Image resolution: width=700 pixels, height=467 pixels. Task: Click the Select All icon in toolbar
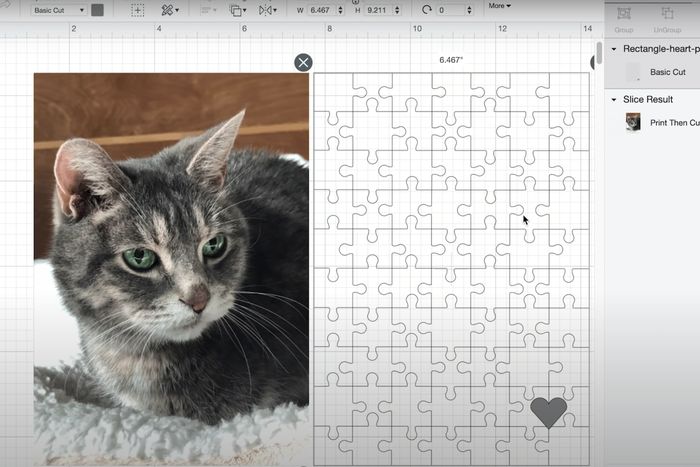click(137, 10)
